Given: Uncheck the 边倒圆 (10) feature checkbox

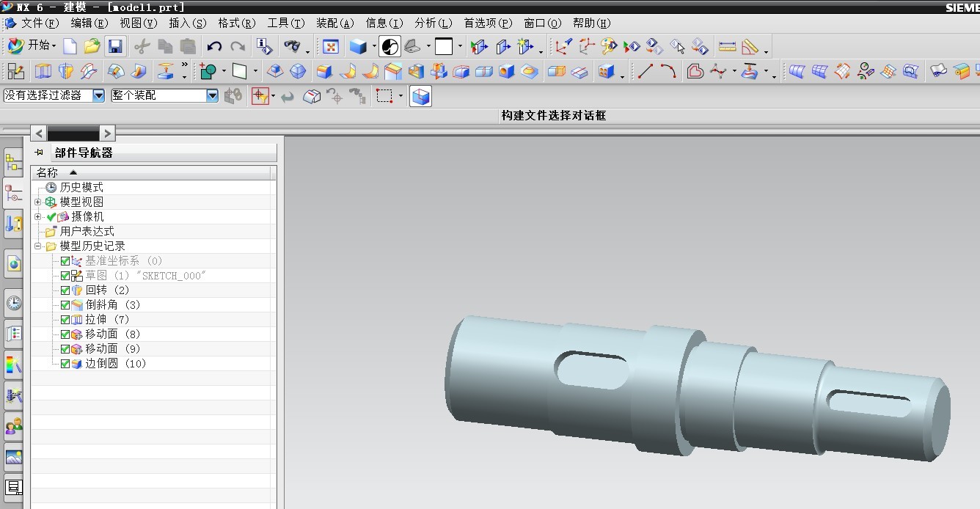Looking at the screenshot, I should [65, 364].
